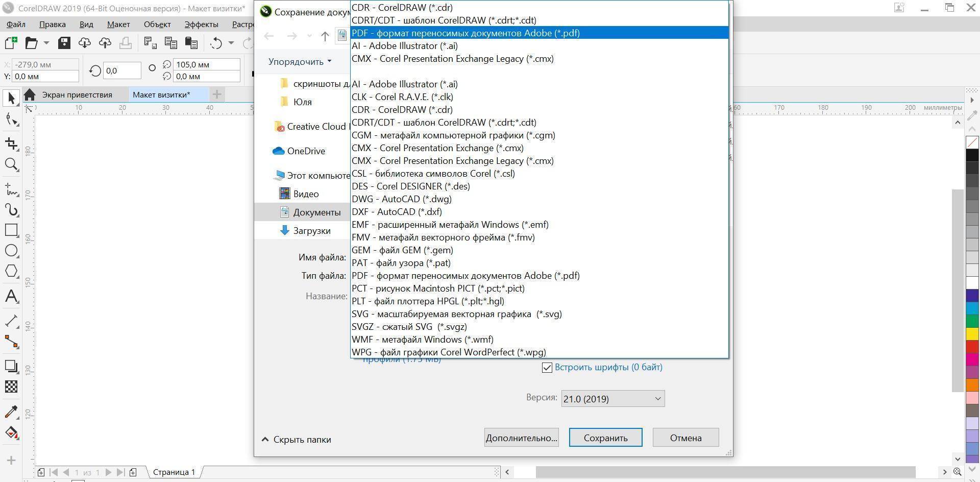Pick the Color Eyedropper tool
The image size is (980, 482).
click(11, 412)
